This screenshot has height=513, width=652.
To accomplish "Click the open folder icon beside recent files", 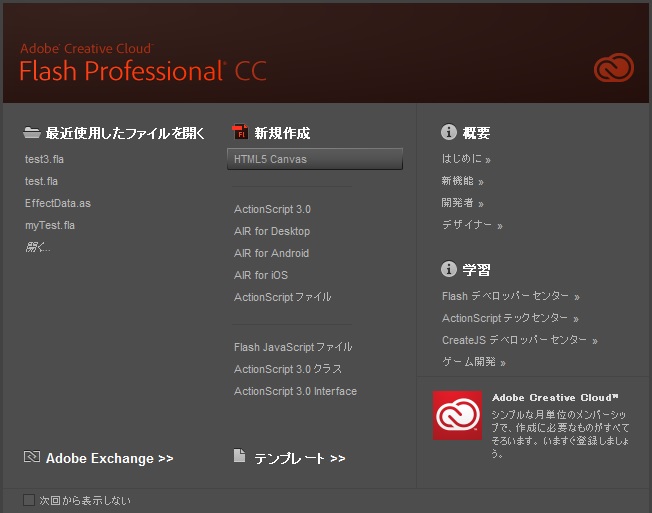I will [32, 133].
